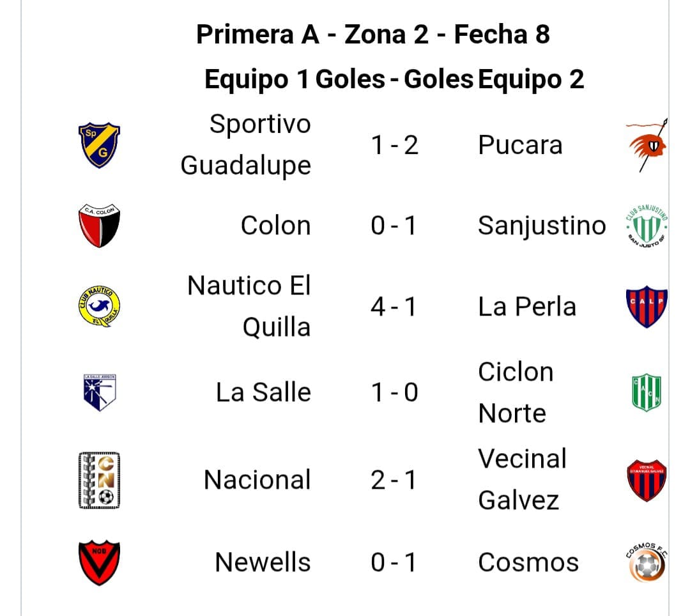Viewport: 690px width, 616px height.
Task: Open the Sportivo Guadalupe team name
Action: coord(246,145)
